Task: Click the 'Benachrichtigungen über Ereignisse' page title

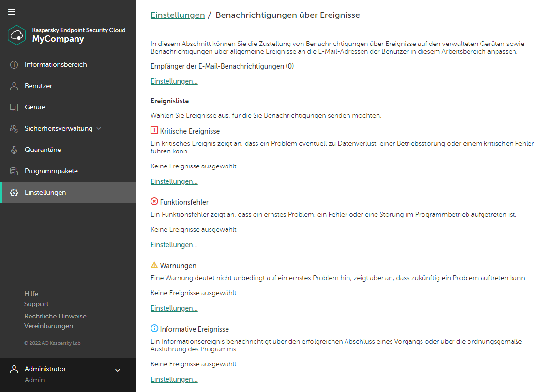Action: (287, 15)
